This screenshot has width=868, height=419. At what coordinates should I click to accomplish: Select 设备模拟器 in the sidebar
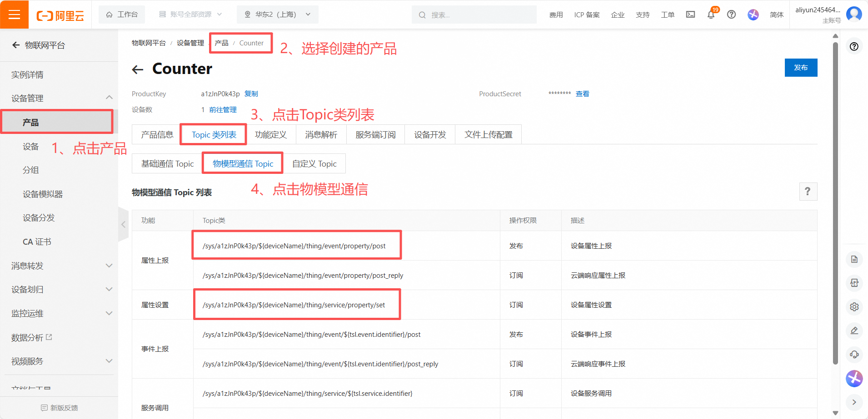click(x=43, y=194)
